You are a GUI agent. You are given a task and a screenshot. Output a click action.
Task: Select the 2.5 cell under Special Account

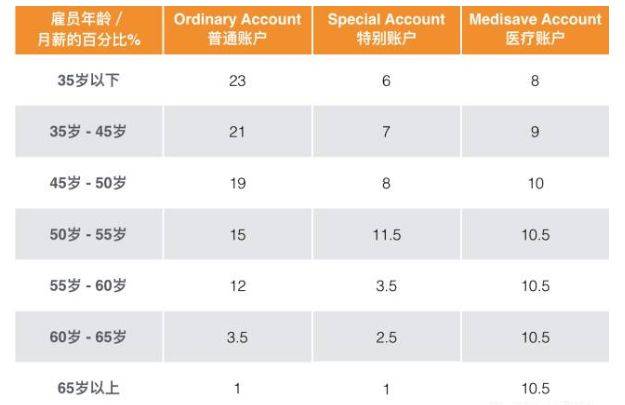(x=386, y=337)
